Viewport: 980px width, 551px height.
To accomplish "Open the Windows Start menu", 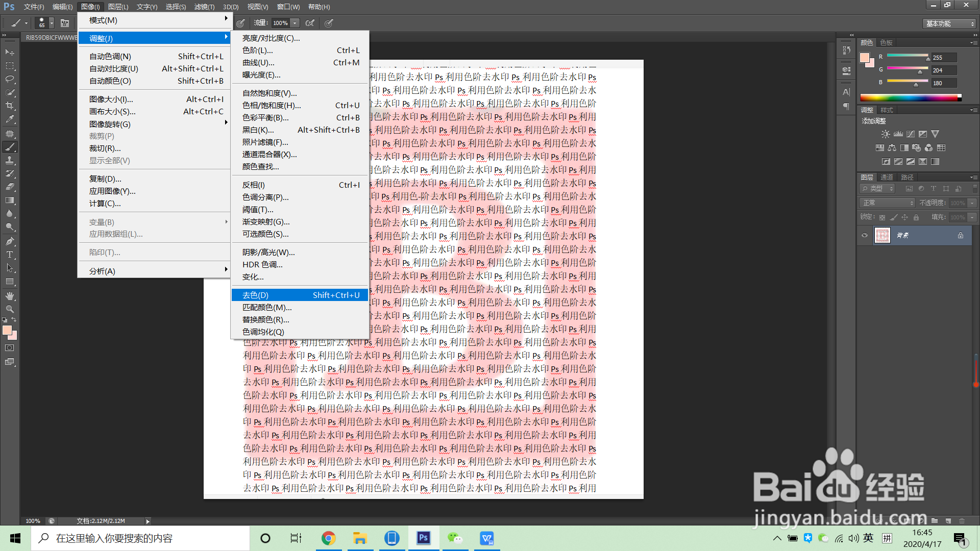I will [x=15, y=538].
